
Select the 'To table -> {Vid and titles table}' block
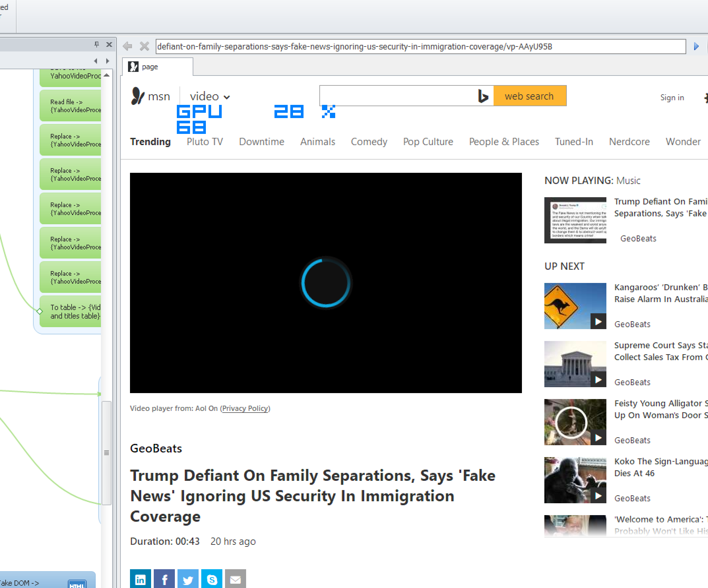pos(70,311)
